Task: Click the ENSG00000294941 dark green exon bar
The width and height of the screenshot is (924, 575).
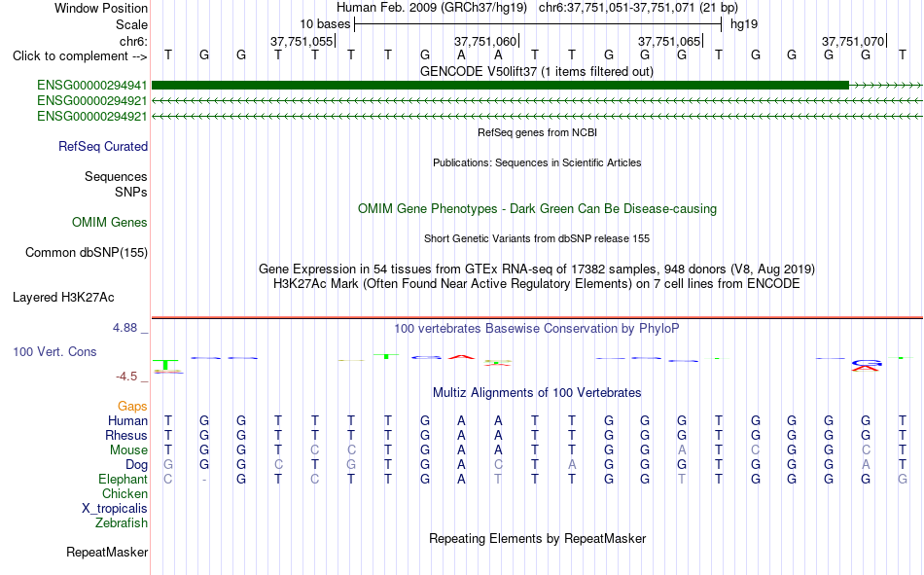Action: (500, 86)
